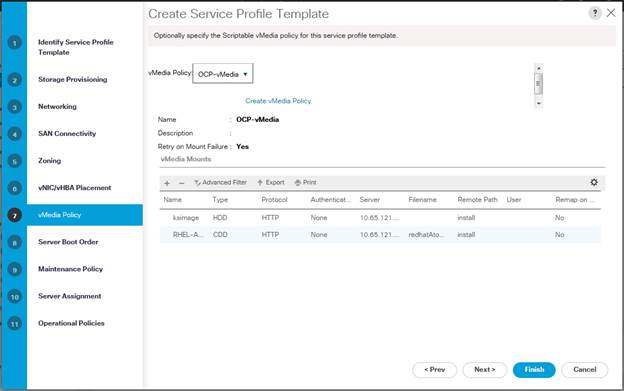This screenshot has height=391, width=624.
Task: Close the Create Service Profile Template dialog
Action: (x=611, y=13)
